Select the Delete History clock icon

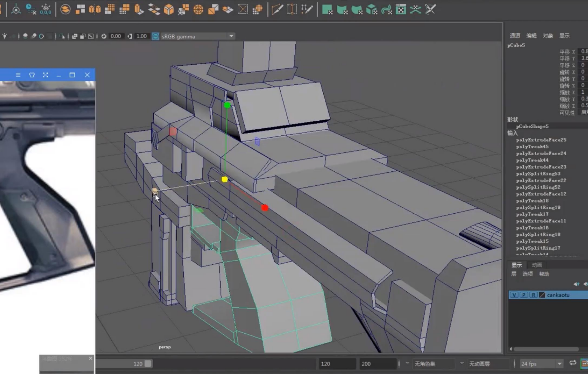tap(31, 10)
